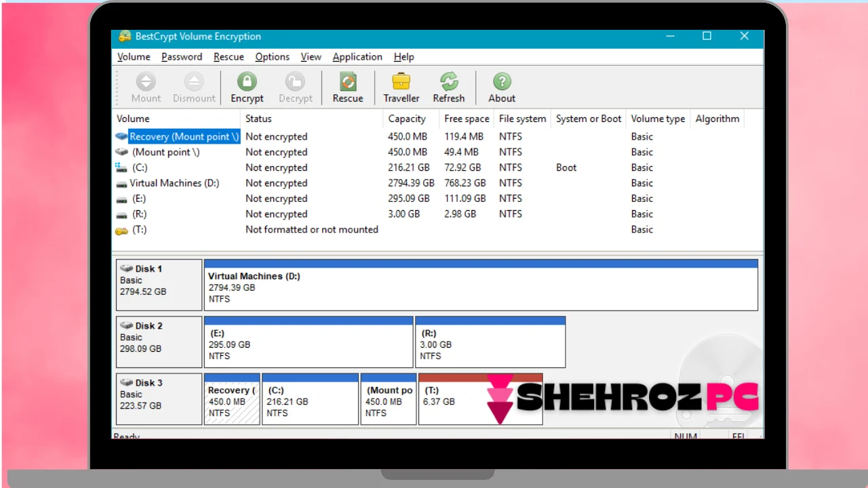
Task: Sort by the Volume column header
Action: click(177, 119)
